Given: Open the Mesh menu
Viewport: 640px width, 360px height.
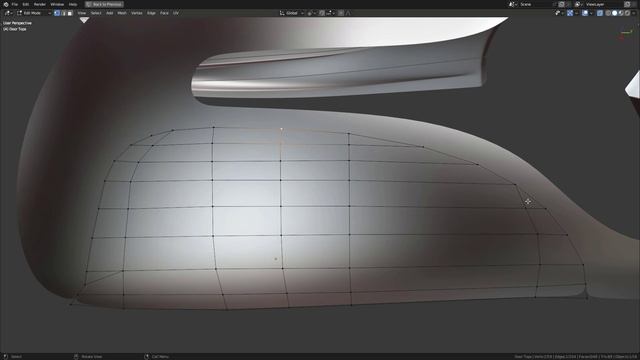Looking at the screenshot, I should pos(122,13).
